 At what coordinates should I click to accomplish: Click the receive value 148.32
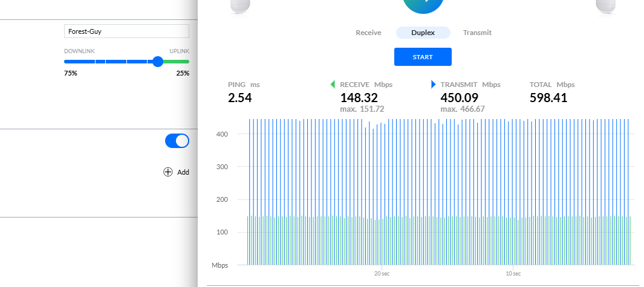click(359, 98)
